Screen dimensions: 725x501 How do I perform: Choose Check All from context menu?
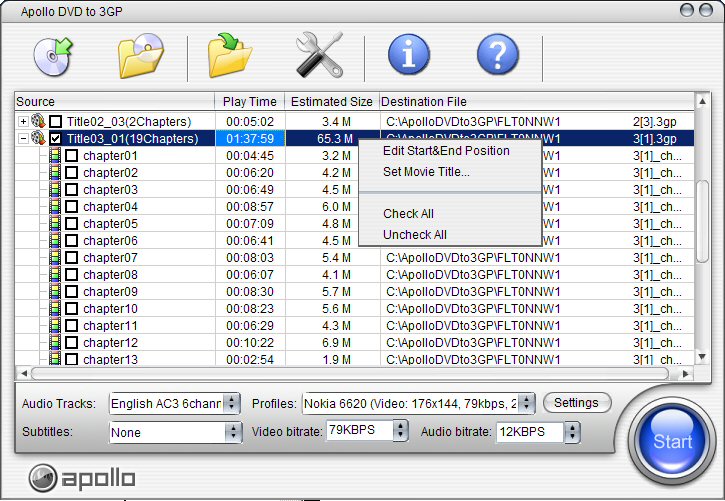(408, 213)
